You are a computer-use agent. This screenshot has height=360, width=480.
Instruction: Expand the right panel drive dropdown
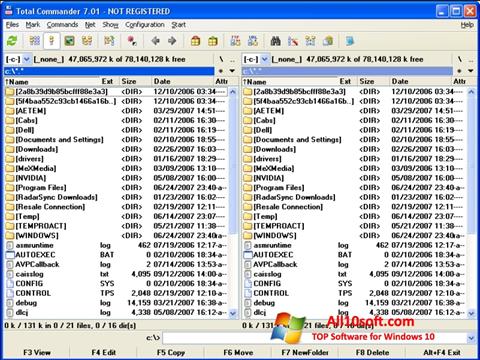pos(265,59)
